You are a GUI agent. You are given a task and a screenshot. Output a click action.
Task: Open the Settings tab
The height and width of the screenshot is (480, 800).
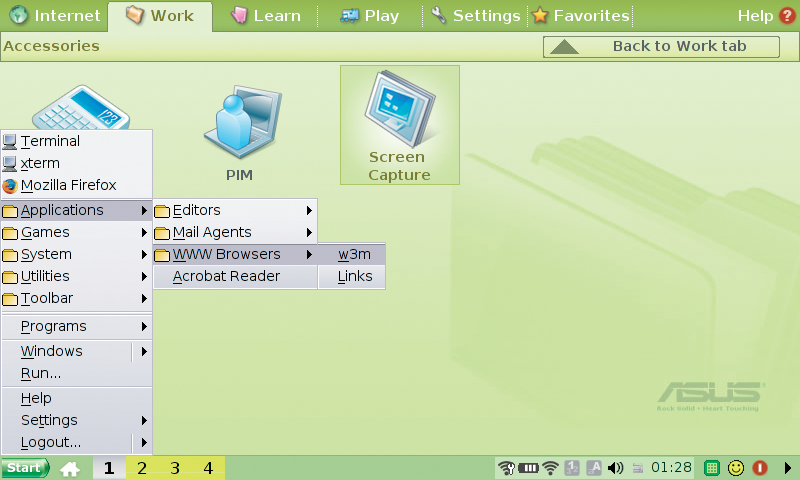[x=476, y=16]
